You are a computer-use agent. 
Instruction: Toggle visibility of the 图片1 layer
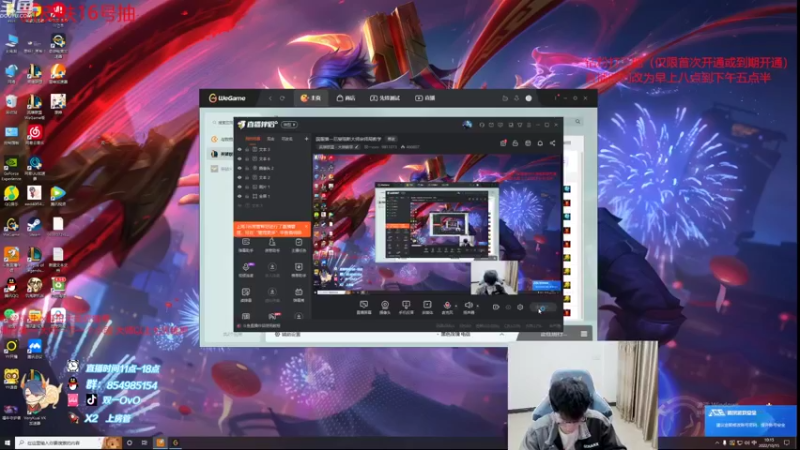click(240, 187)
